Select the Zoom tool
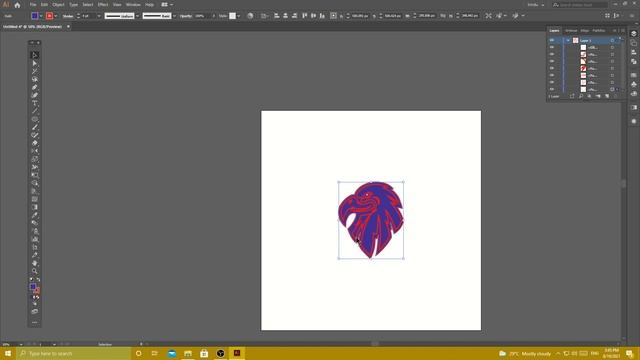Image resolution: width=640 pixels, height=360 pixels. [35, 271]
